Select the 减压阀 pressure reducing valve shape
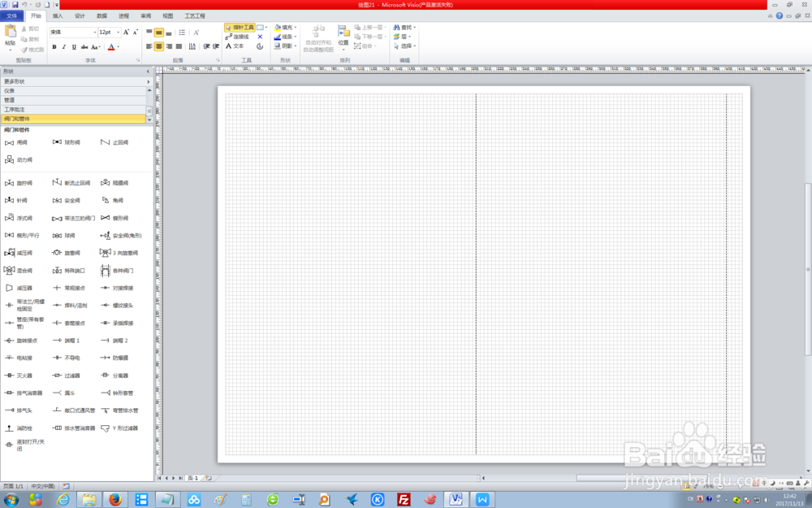Image resolution: width=812 pixels, height=508 pixels. click(x=19, y=253)
